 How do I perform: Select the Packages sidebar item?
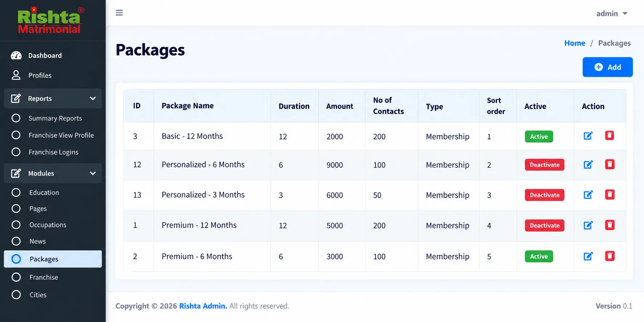[x=53, y=259]
